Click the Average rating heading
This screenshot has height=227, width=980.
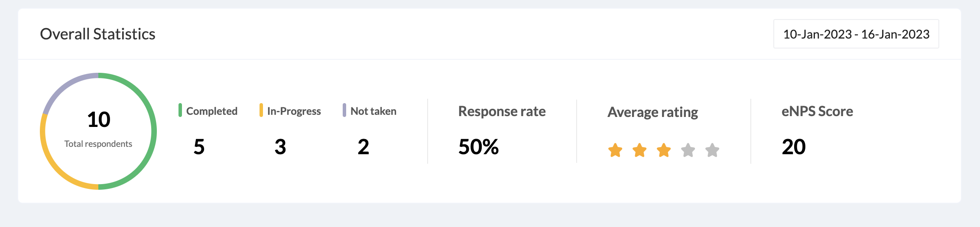[652, 112]
